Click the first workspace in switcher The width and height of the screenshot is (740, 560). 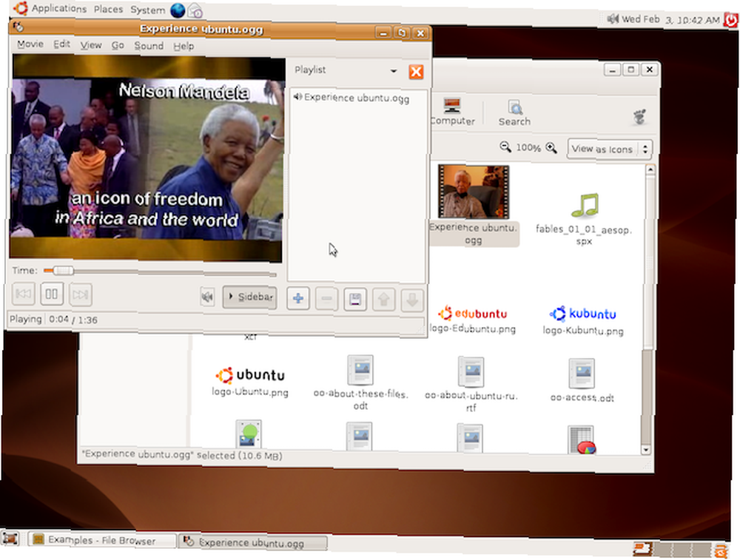tap(642, 549)
